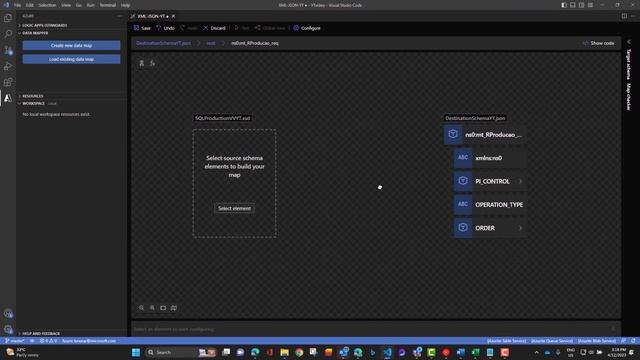640x360 pixels.
Task: Toggle primary side bar layout icon
Action: point(564,5)
